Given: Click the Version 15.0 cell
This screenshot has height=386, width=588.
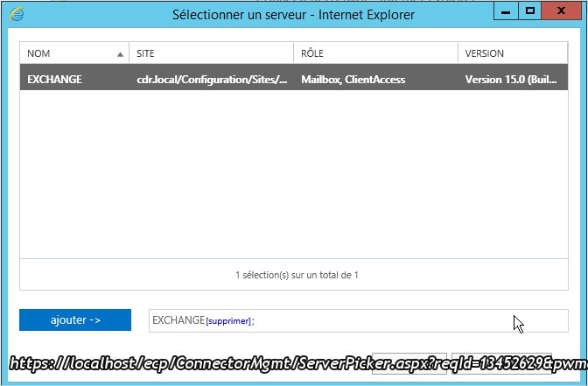Looking at the screenshot, I should [511, 80].
